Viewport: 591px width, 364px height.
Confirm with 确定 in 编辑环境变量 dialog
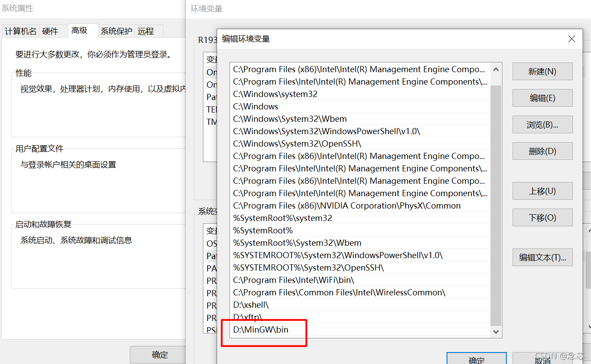click(476, 359)
